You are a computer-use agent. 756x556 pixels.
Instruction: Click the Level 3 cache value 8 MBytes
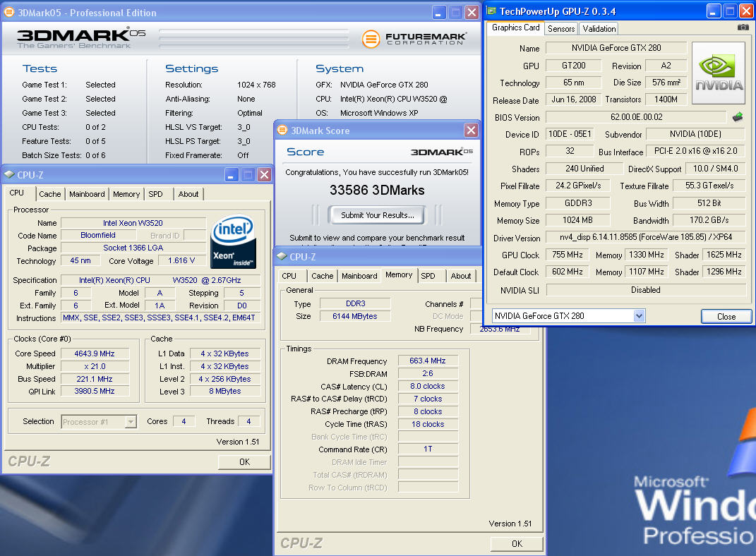coord(225,391)
